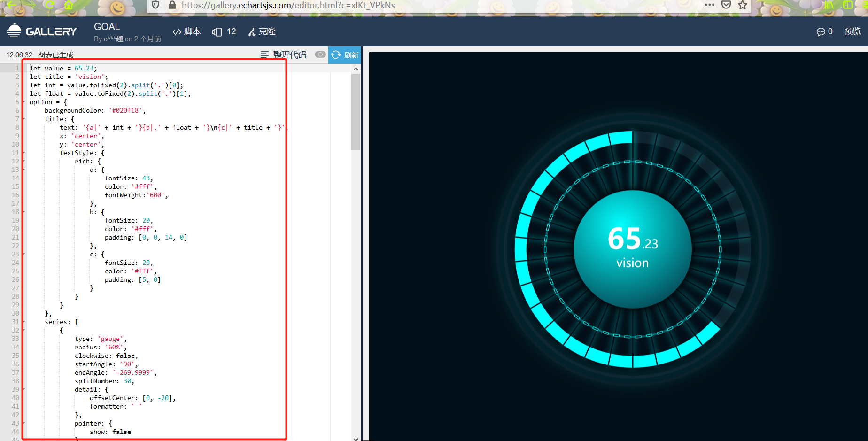Click the radius '60%' value
The image size is (868, 441).
(x=114, y=347)
